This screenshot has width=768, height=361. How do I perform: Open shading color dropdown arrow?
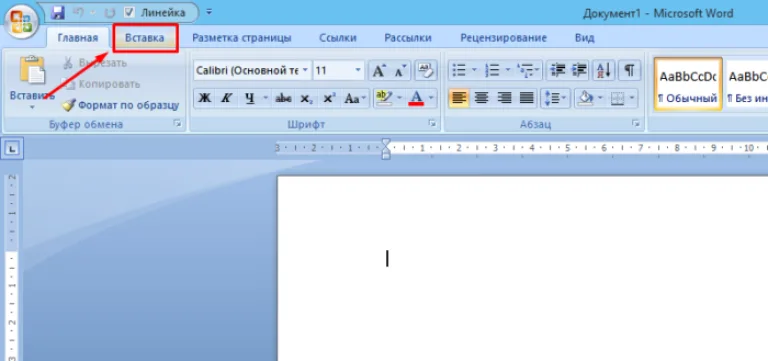coord(600,98)
